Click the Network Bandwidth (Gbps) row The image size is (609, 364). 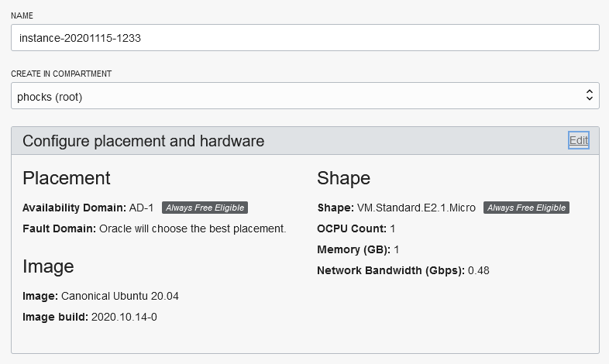(x=403, y=270)
